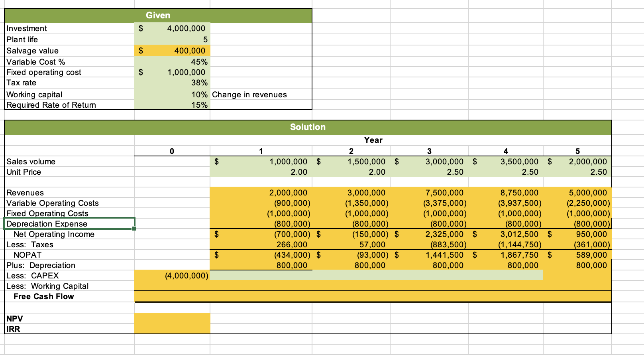Screen dimensions: 644x355
Task: Select the Working capital 10% cell
Action: (172, 95)
